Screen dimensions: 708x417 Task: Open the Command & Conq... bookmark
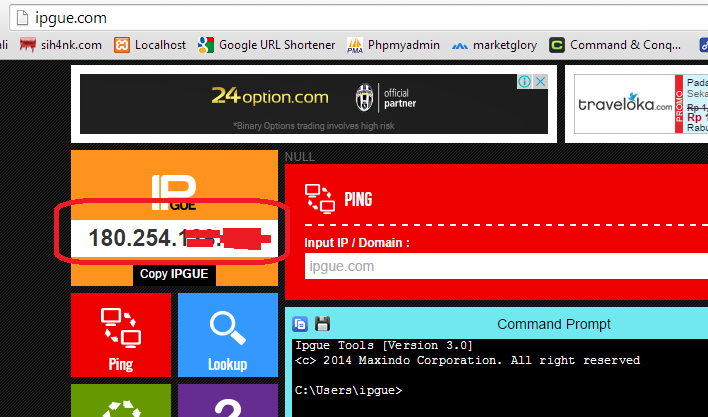pos(615,45)
